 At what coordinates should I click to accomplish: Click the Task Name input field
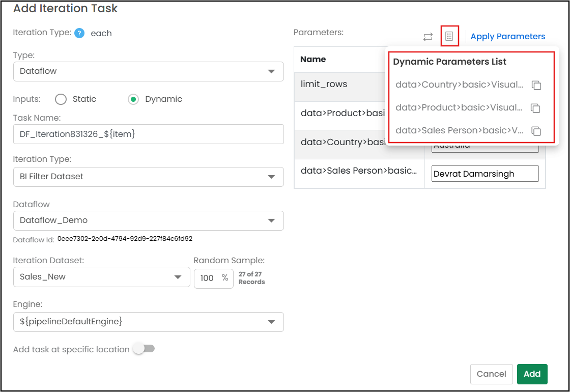pos(148,134)
